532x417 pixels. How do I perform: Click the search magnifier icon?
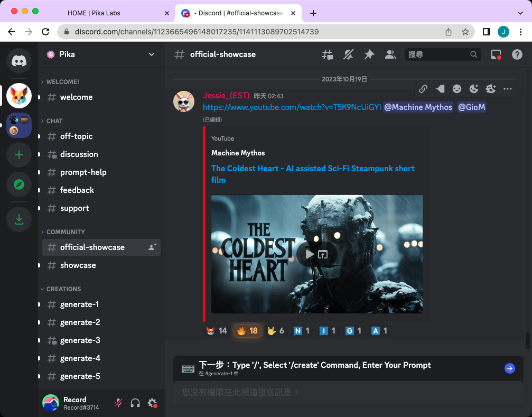click(x=474, y=54)
